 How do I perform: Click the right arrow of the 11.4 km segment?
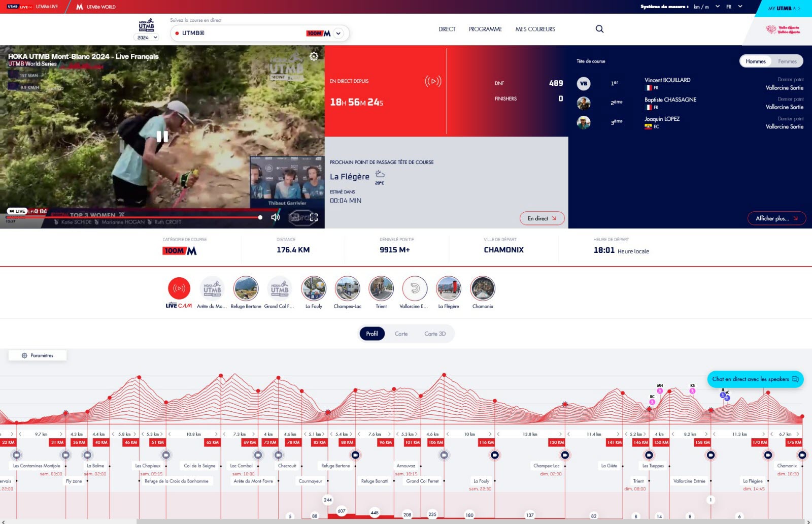click(618, 434)
